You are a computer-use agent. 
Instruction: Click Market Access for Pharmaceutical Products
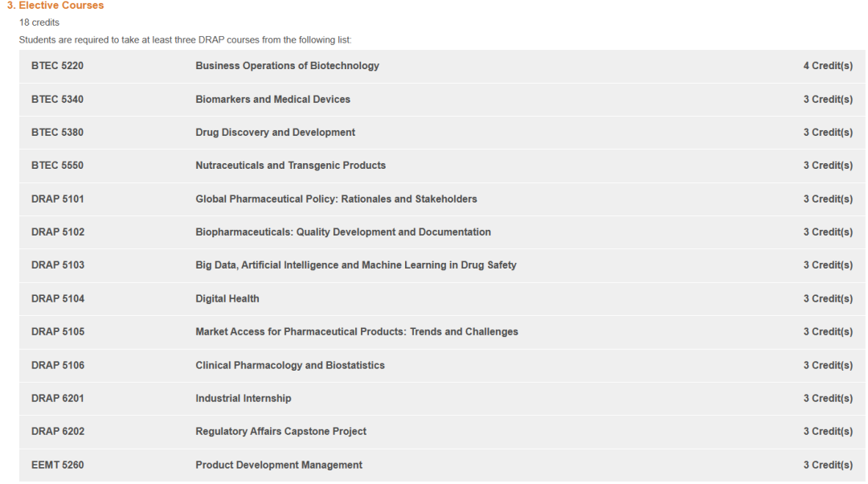[356, 332]
